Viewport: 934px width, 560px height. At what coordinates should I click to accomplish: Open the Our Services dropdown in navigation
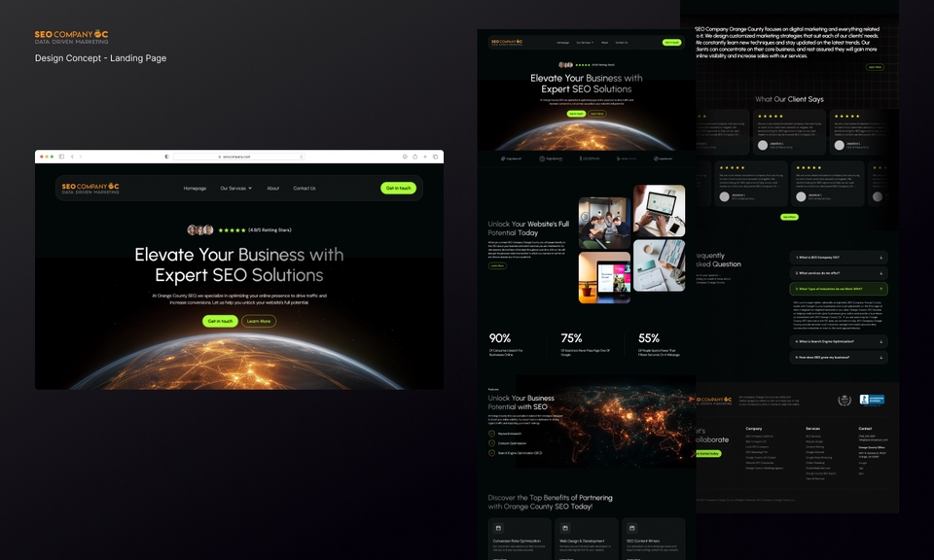(234, 189)
